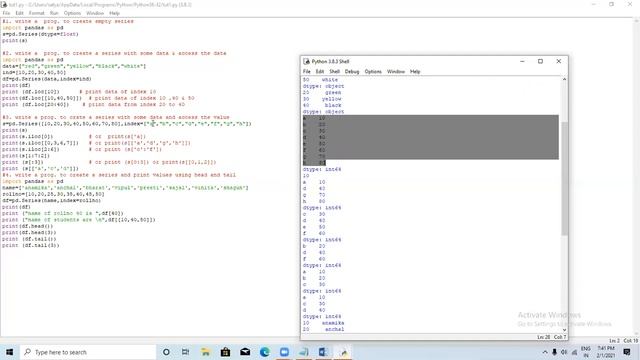Click the 's=pd.Series(dtype=float)' code line
Screen dimensions: 640x360
point(40,34)
